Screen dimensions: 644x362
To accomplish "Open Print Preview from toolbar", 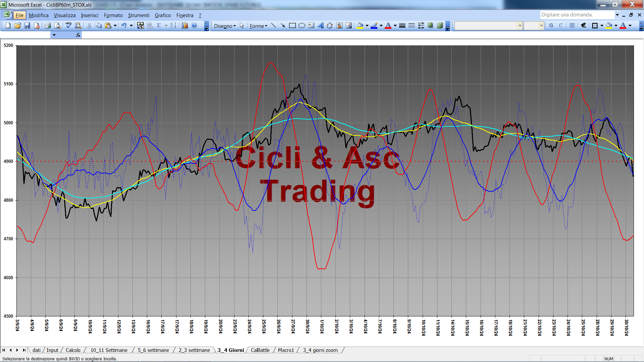I will point(57,25).
